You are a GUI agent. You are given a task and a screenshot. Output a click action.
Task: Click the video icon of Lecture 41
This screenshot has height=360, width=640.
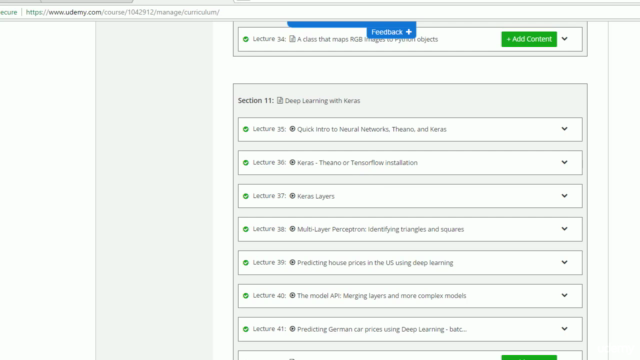tap(292, 329)
